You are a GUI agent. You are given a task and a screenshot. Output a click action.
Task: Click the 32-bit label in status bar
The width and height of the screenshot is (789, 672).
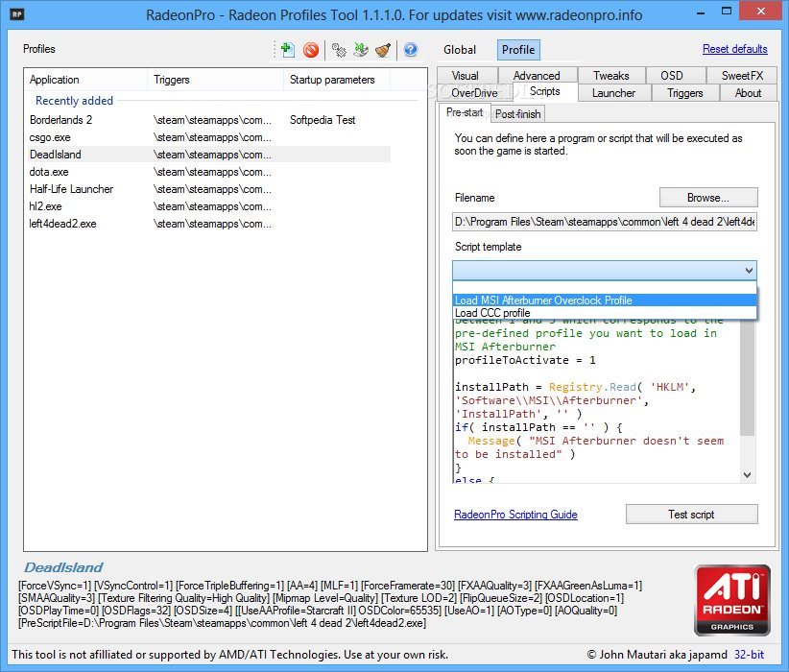(749, 655)
